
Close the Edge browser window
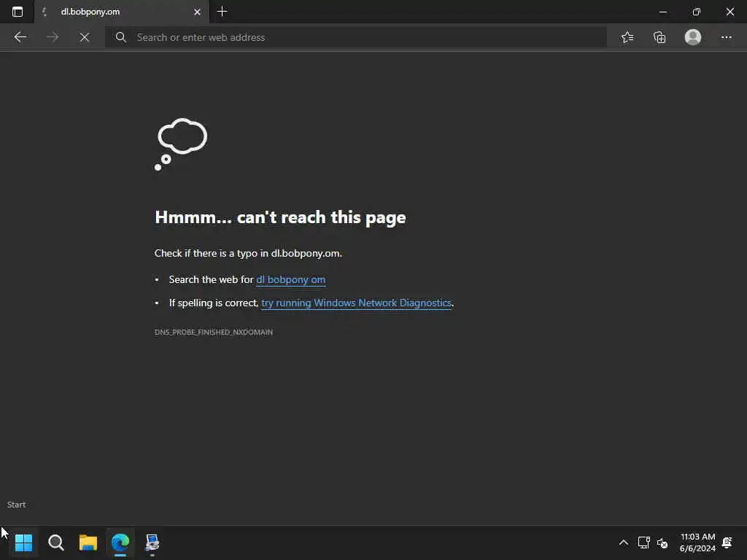pos(729,12)
